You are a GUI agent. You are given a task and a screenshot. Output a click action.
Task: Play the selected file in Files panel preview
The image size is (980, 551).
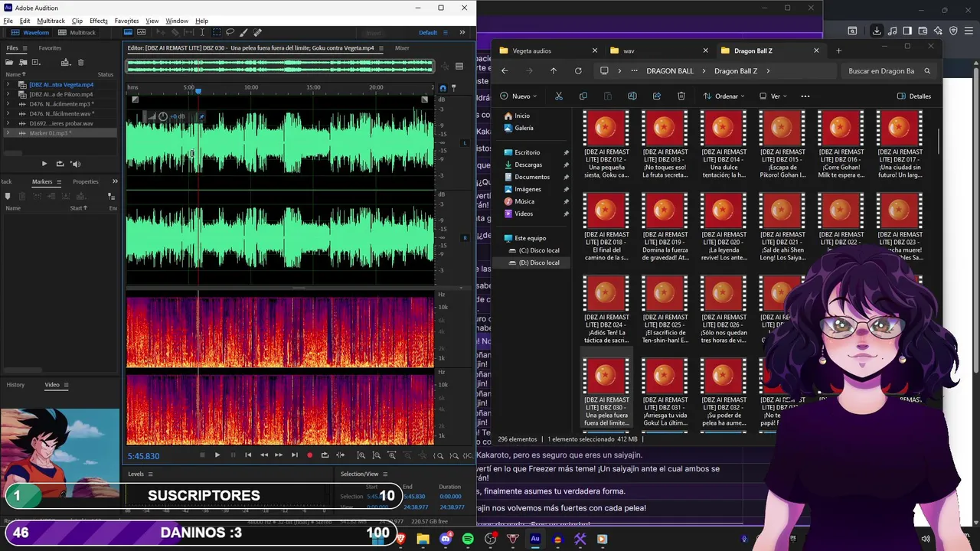click(44, 164)
